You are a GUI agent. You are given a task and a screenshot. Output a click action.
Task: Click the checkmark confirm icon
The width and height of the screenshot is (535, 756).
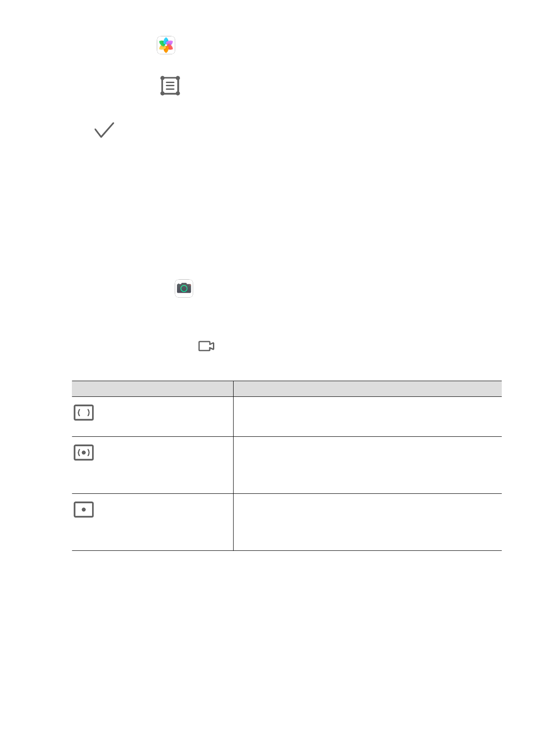coord(104,130)
